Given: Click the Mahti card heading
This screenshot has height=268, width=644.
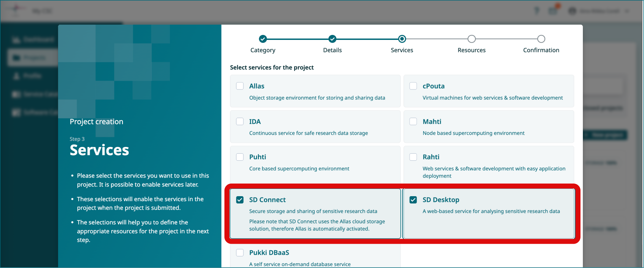Looking at the screenshot, I should [432, 122].
